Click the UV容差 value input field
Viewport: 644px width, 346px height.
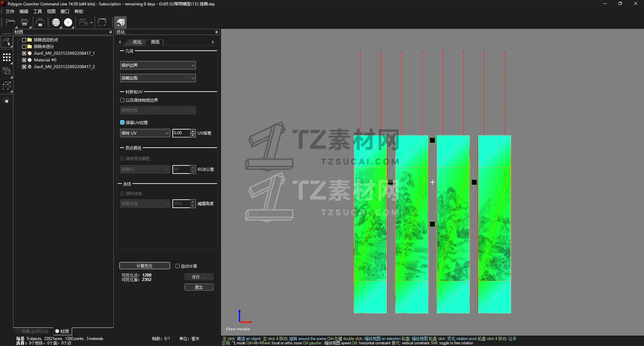(181, 133)
